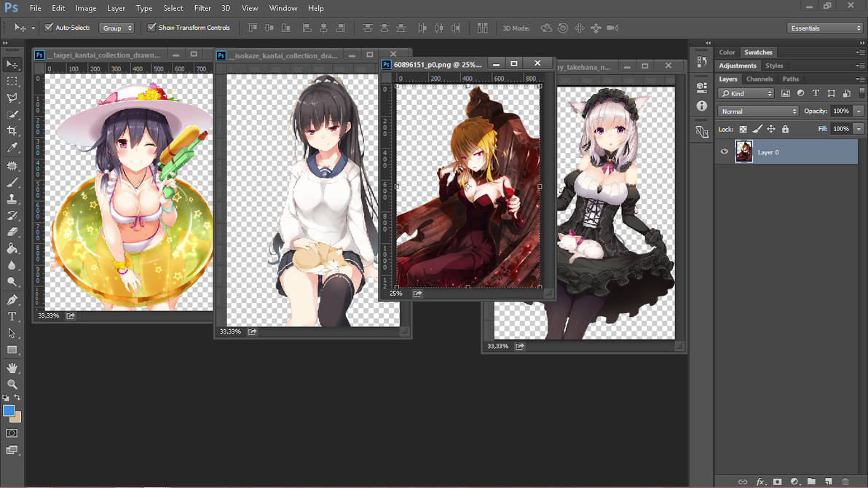The width and height of the screenshot is (868, 488).
Task: Pick the Pen tool
Action: click(x=12, y=299)
